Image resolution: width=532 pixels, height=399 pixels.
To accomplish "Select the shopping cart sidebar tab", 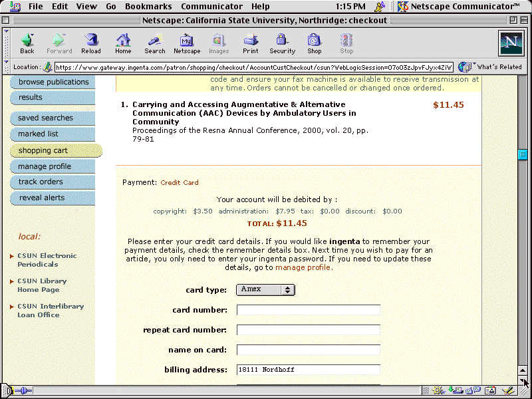I will pyautogui.click(x=56, y=150).
